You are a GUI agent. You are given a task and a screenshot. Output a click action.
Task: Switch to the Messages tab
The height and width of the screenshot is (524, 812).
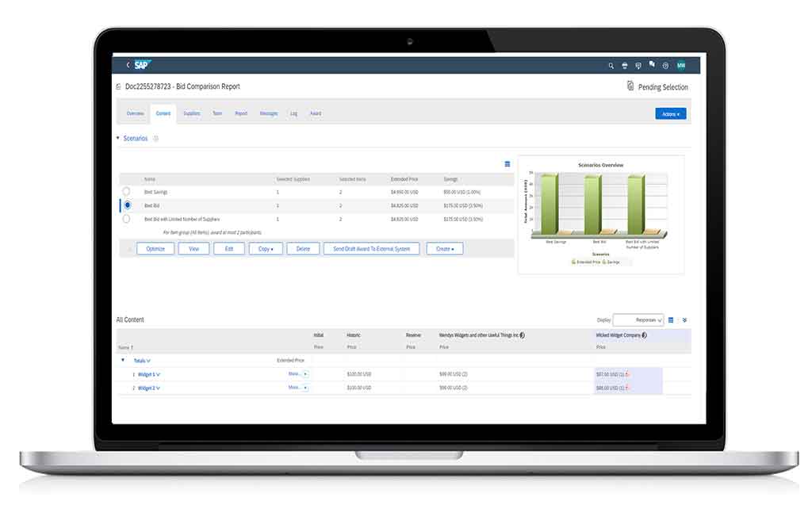269,113
